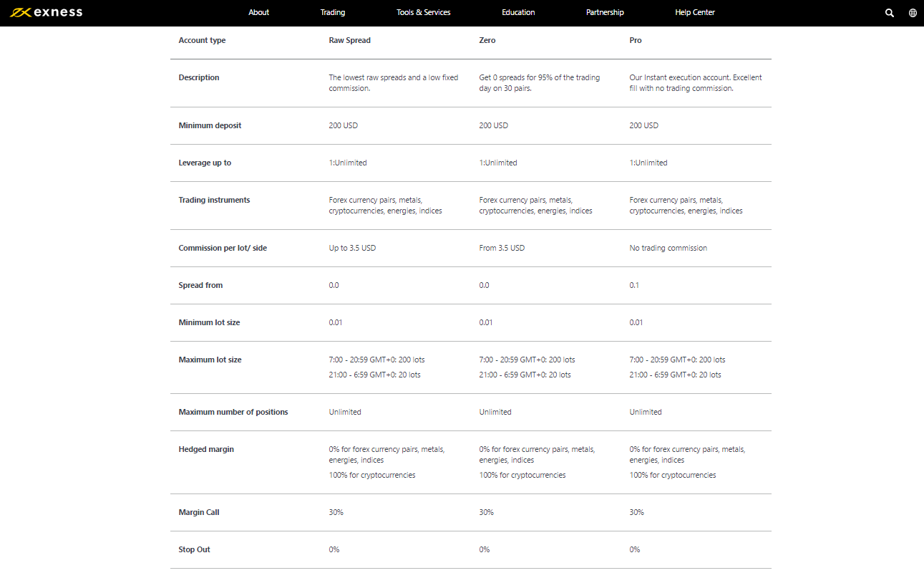This screenshot has height=573, width=924.
Task: Click the Margin Call row label
Action: 200,512
